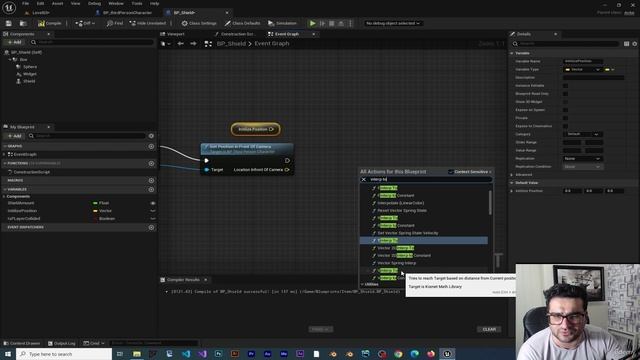The width and height of the screenshot is (640, 360).
Task: Click the Stop playback icon
Action: pos(331,23)
